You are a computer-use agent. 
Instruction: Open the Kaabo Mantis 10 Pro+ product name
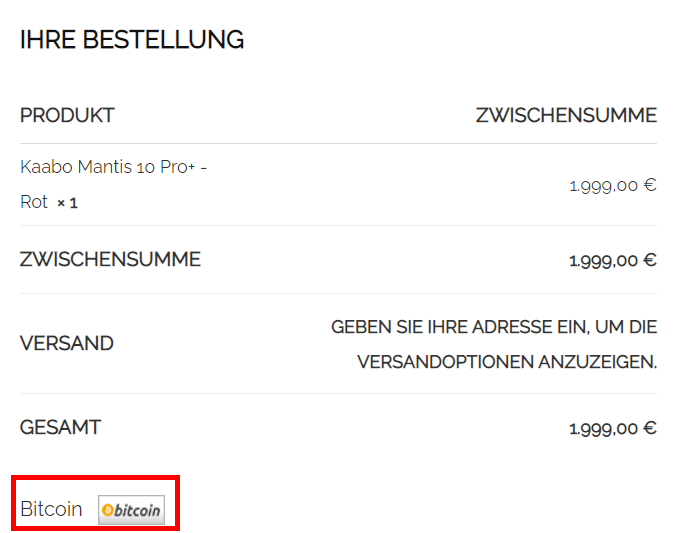[113, 167]
